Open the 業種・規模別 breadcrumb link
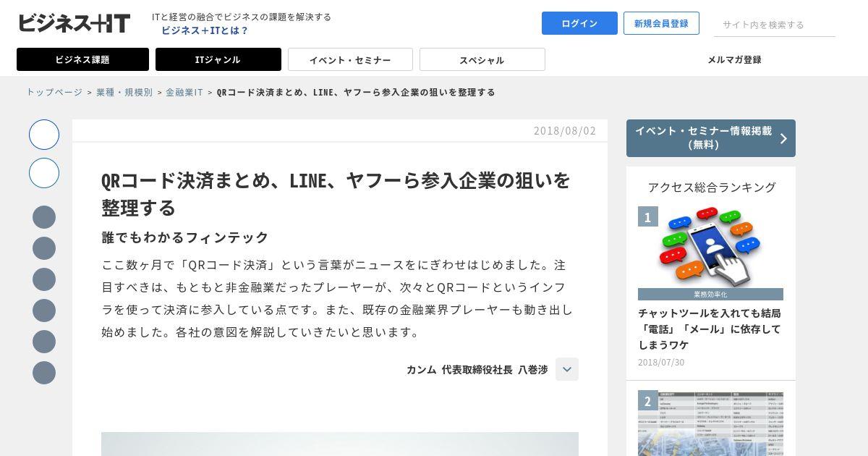868x456 pixels. point(124,92)
